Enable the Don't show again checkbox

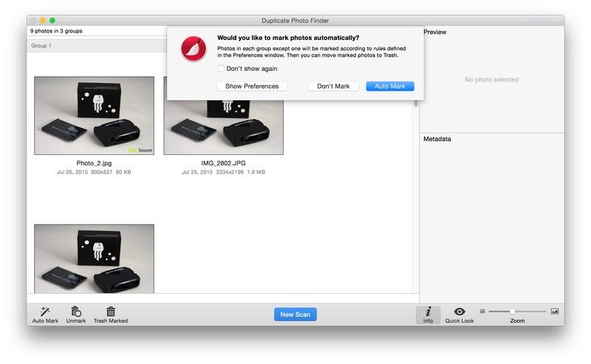(221, 69)
